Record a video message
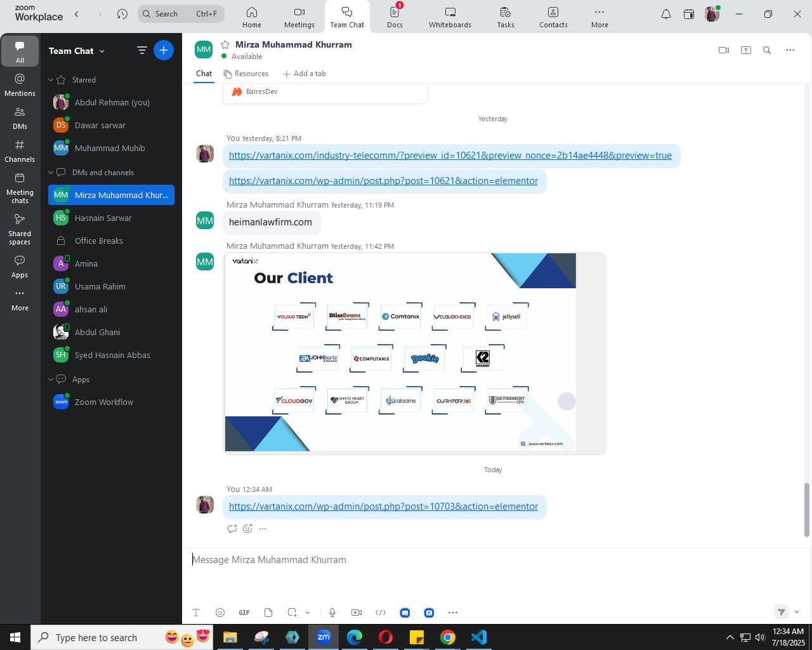Viewport: 812px width, 650px height. [x=357, y=613]
